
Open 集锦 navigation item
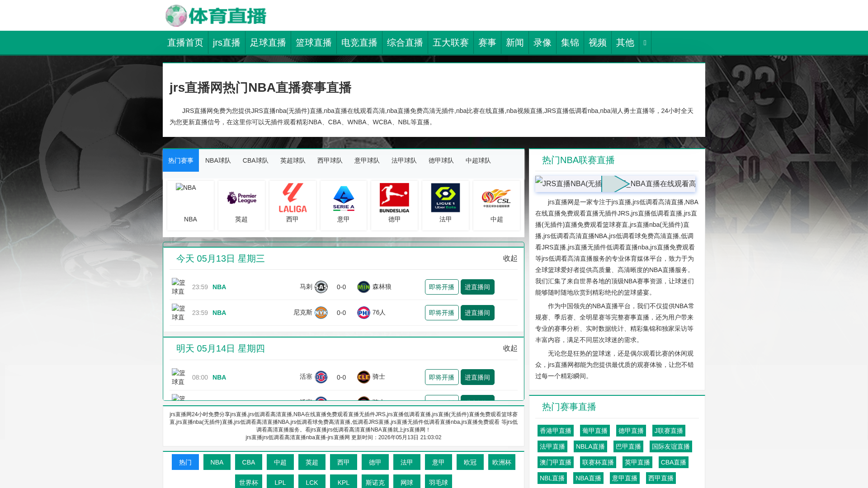tap(570, 42)
